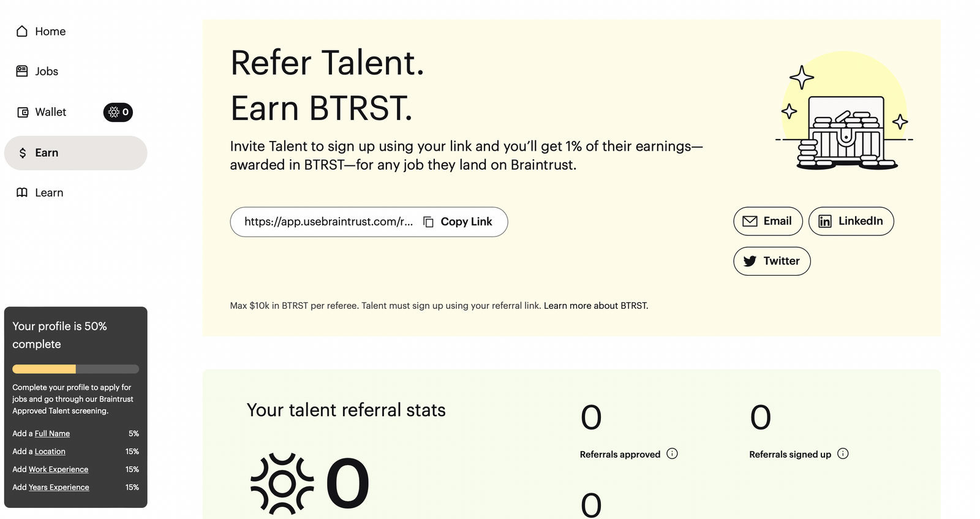Image resolution: width=980 pixels, height=519 pixels.
Task: Click the copy icon next to the referral link
Action: click(428, 221)
